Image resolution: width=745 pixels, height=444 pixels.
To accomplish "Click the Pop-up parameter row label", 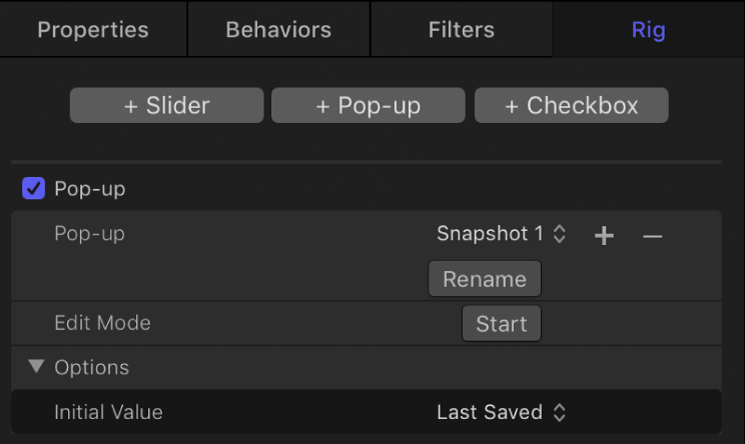I will tap(90, 234).
